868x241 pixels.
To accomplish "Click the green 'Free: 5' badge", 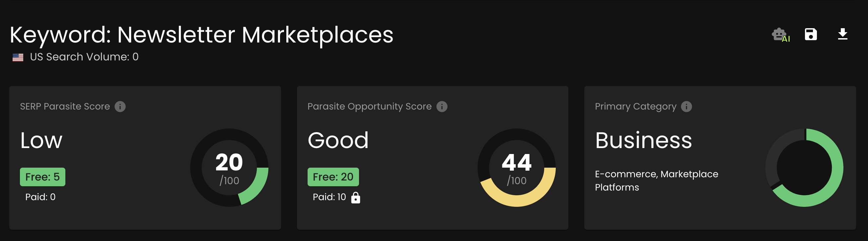I will (x=42, y=177).
